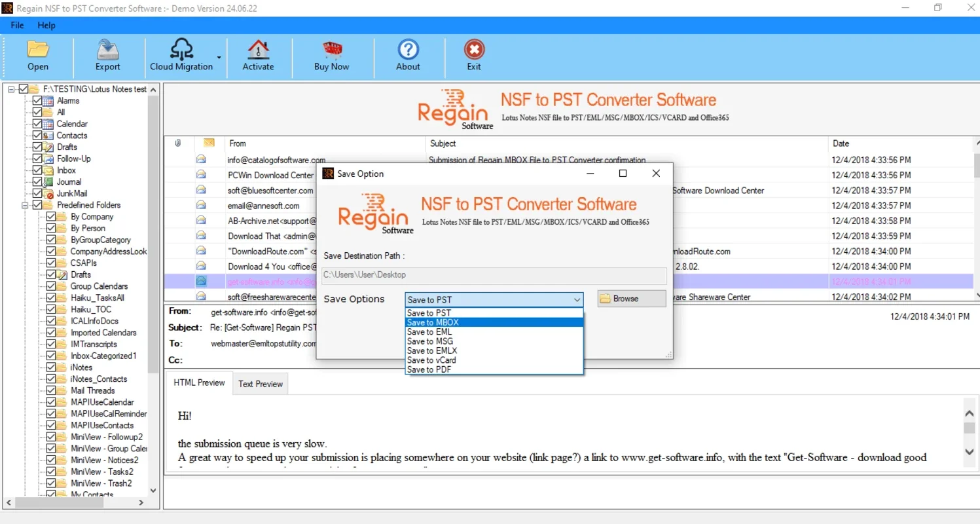Sort by the From column header

325,143
